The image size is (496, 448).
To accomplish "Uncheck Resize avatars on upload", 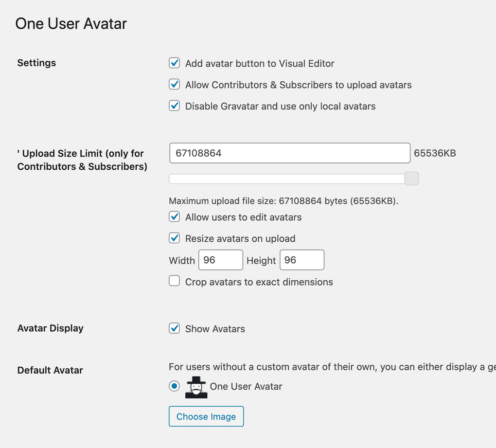I will tap(175, 238).
